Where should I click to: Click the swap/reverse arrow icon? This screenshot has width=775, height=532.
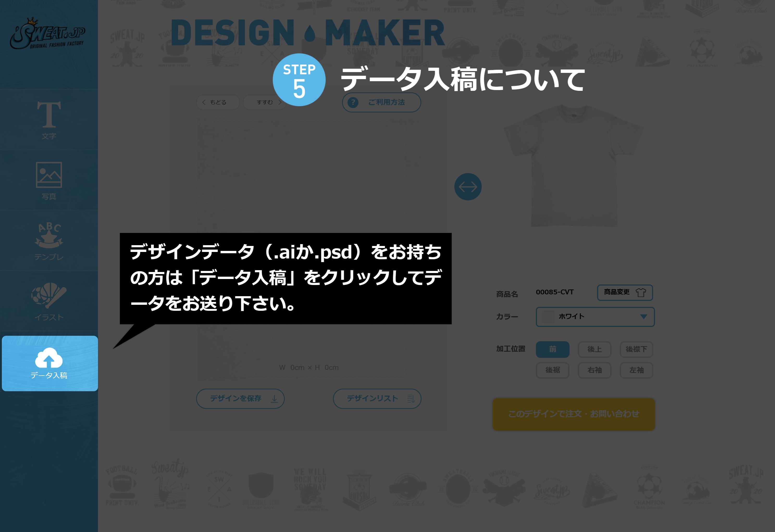[468, 187]
